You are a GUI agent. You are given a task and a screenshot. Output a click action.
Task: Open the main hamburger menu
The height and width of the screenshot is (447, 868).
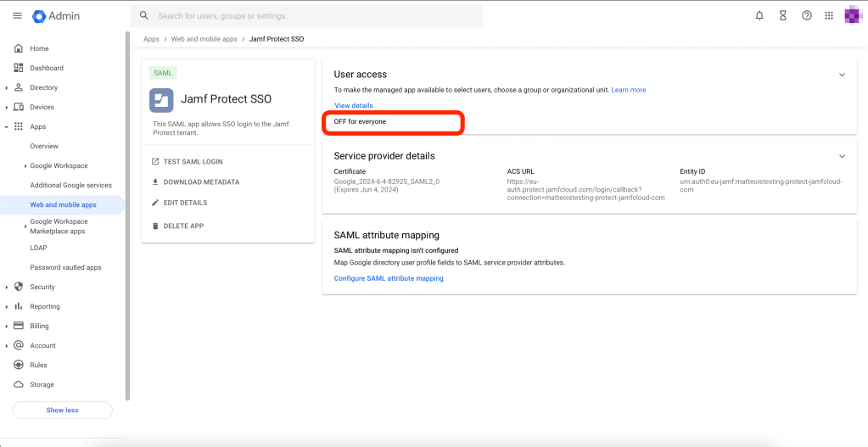click(x=17, y=16)
